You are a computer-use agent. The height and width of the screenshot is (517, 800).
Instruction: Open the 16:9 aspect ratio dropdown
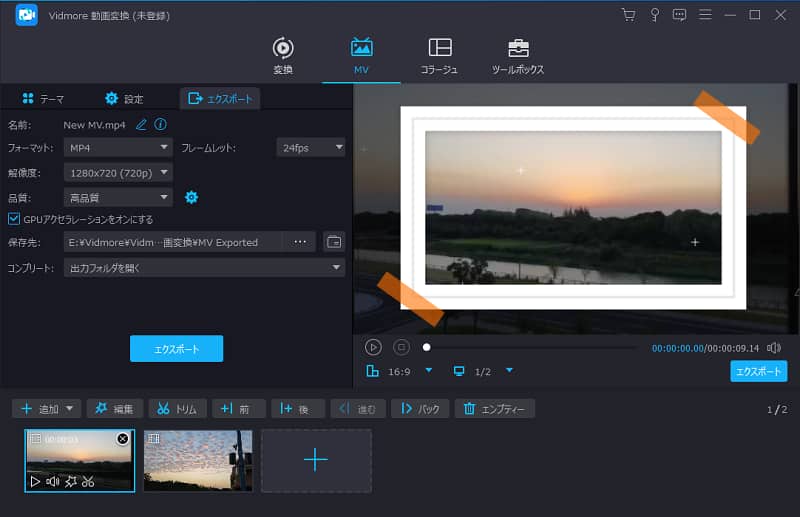pos(429,371)
